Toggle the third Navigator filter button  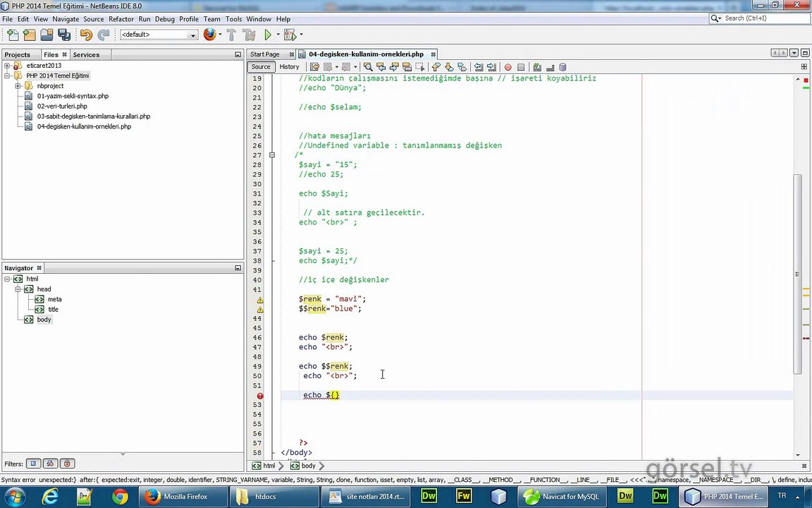click(x=68, y=464)
